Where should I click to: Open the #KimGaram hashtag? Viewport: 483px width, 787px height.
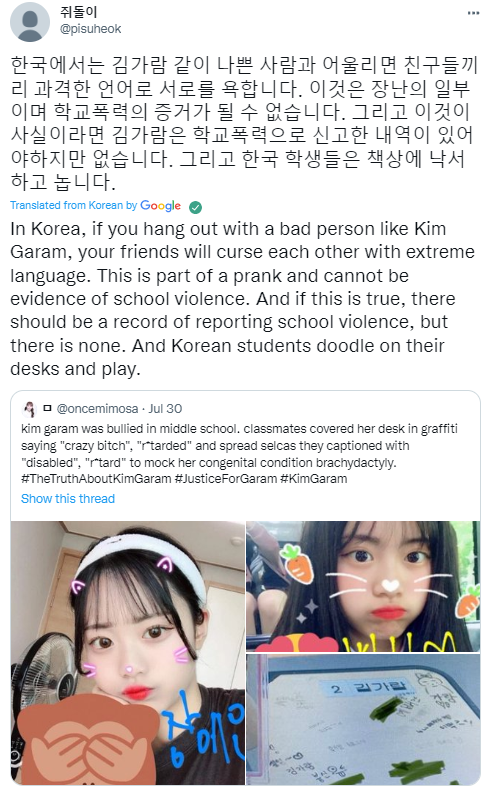314,478
